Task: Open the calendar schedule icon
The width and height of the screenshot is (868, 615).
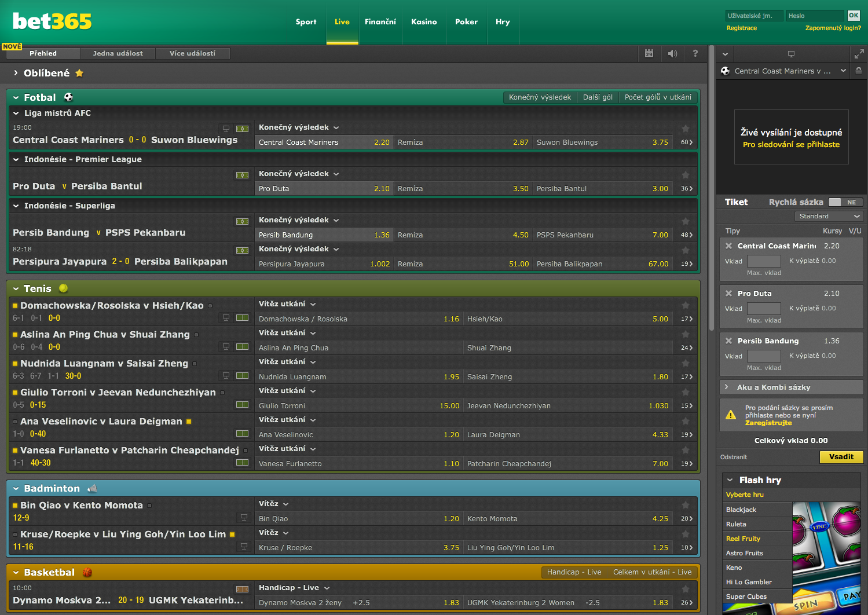Action: (649, 53)
